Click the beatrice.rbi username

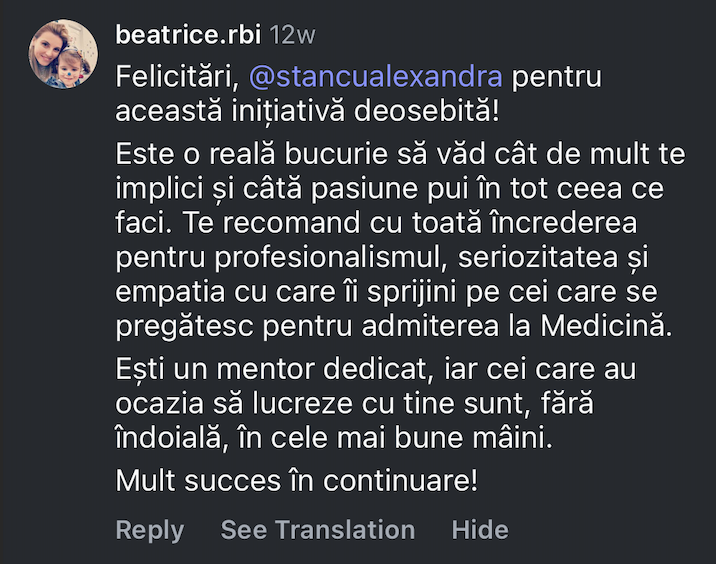point(188,35)
